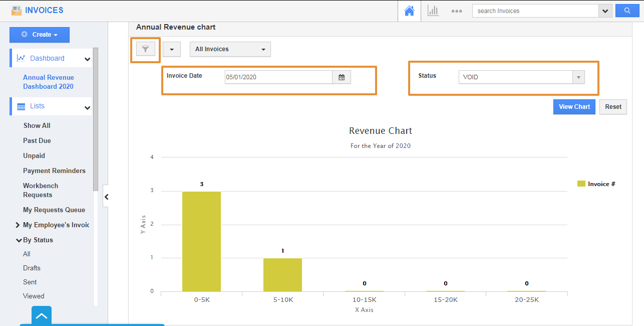Select Past Due in the Lists menu
This screenshot has width=644, height=326.
point(37,140)
